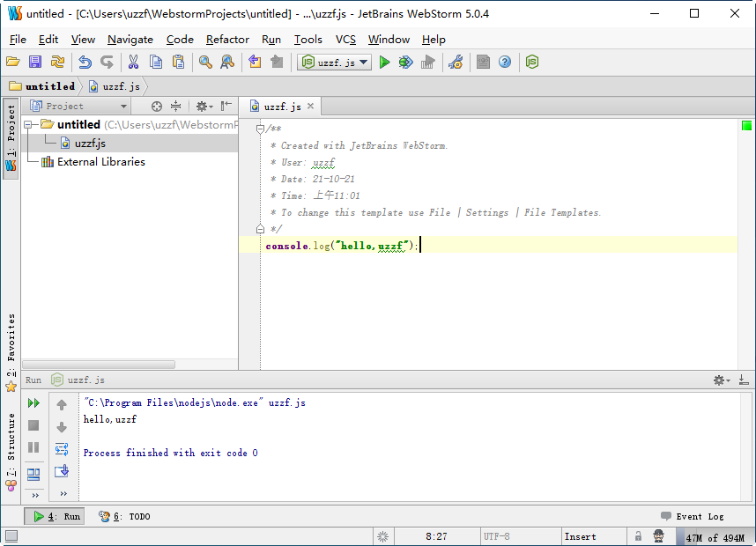This screenshot has width=756, height=546.
Task: Close the uzzf.js editor tab
Action: pos(310,106)
